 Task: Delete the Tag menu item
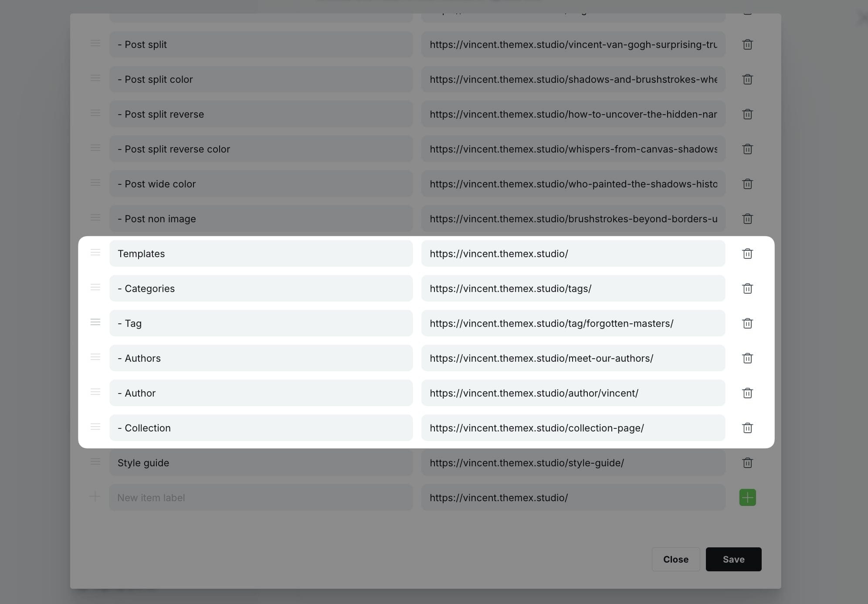[747, 323]
